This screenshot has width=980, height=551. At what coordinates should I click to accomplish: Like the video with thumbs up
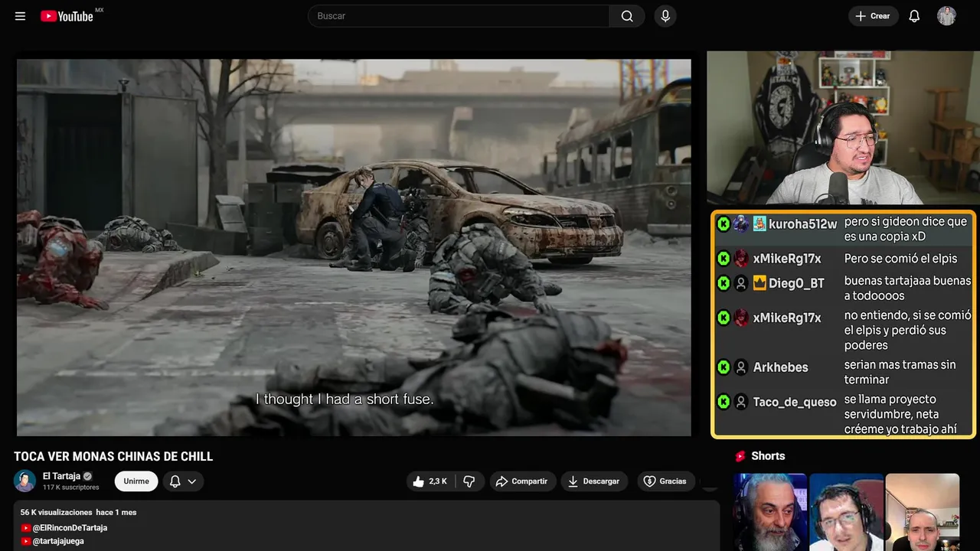pos(430,481)
